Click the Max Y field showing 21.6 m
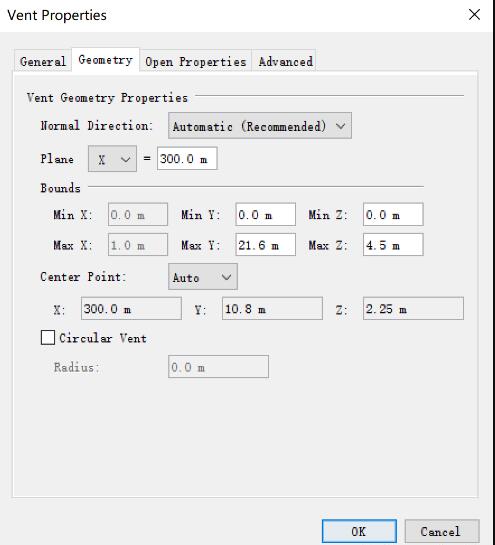Viewport: 495px width, 545px height. pyautogui.click(x=266, y=245)
